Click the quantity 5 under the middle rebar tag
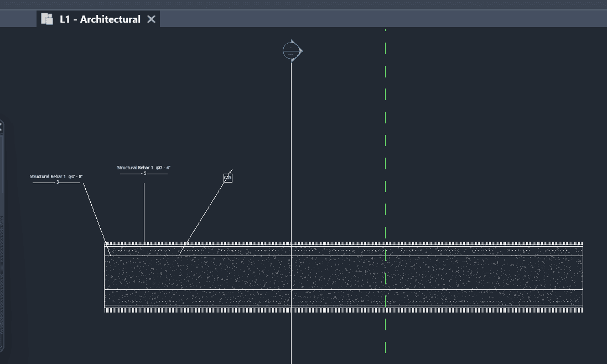 point(144,173)
